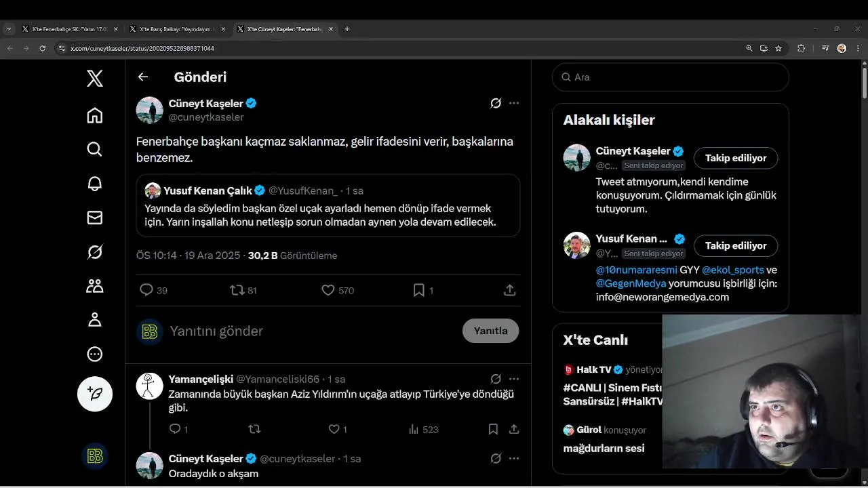Open three-dot menu on Oradaydık o akşam reply
This screenshot has height=488, width=868.
click(x=514, y=458)
